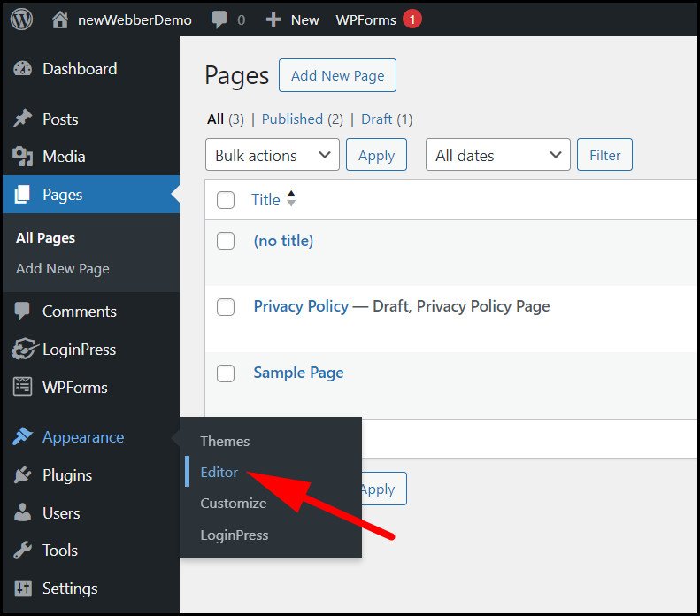This screenshot has width=700, height=616.
Task: Select the Pages sidebar menu item
Action: click(x=91, y=194)
